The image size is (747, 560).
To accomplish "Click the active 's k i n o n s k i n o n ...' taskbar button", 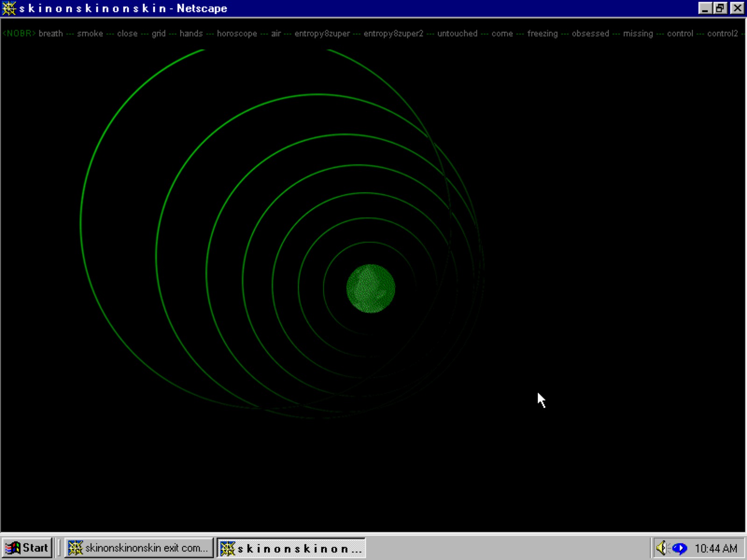I will [291, 547].
